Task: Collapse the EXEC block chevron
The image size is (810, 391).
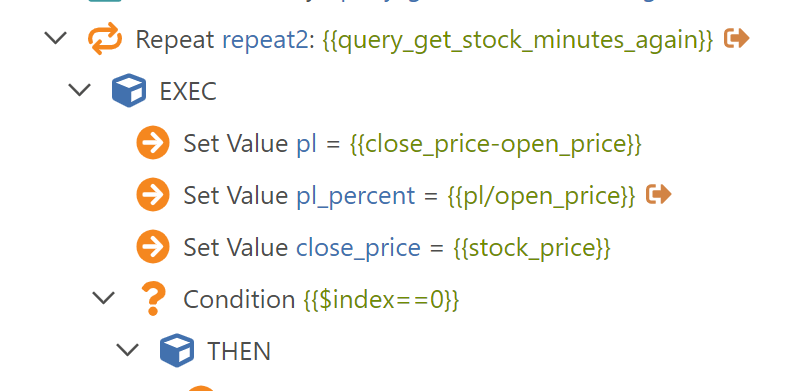Action: point(80,90)
